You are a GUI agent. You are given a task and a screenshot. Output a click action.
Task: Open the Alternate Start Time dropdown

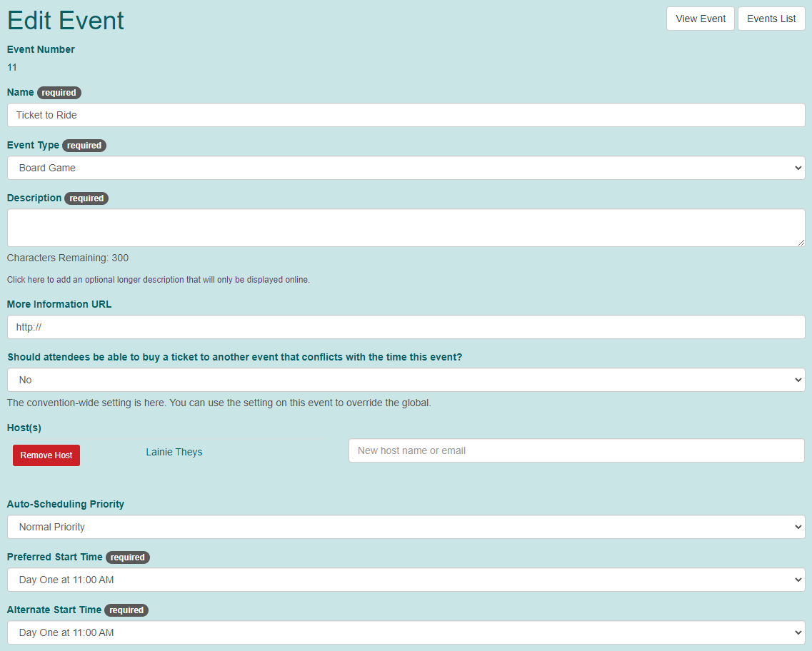(x=406, y=632)
